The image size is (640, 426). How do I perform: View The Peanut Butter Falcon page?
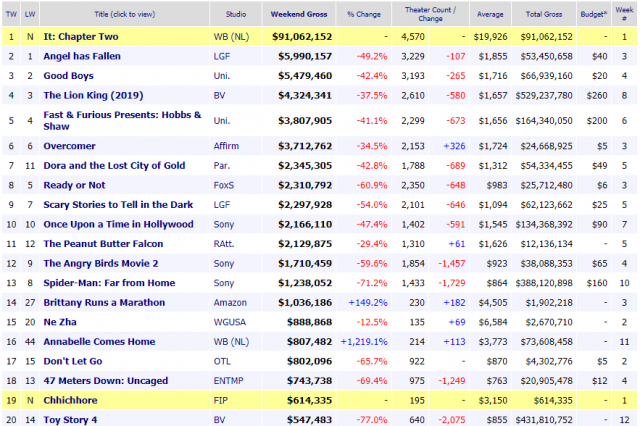(103, 244)
